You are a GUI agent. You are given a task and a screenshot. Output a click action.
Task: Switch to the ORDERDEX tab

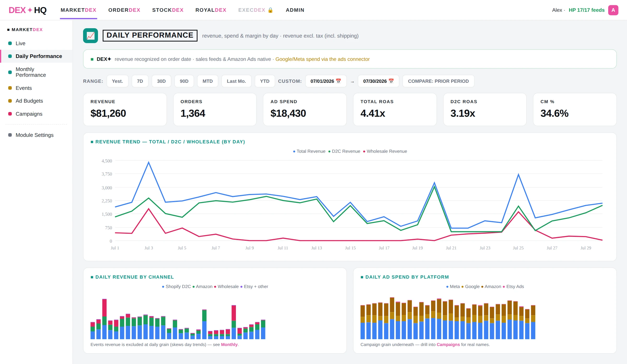124,10
